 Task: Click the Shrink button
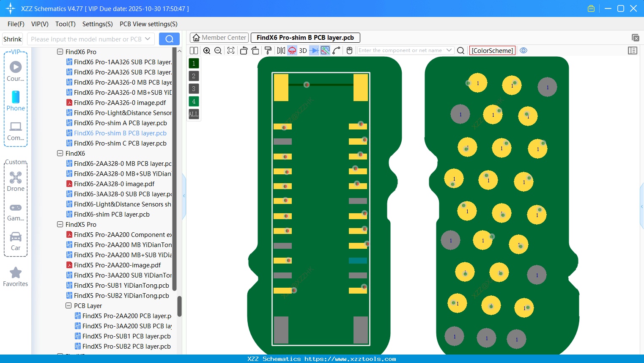pos(13,39)
